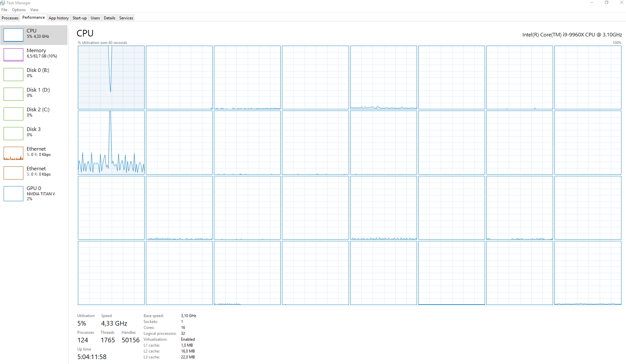Open the Start-up tab
The width and height of the screenshot is (626, 364).
click(x=80, y=18)
